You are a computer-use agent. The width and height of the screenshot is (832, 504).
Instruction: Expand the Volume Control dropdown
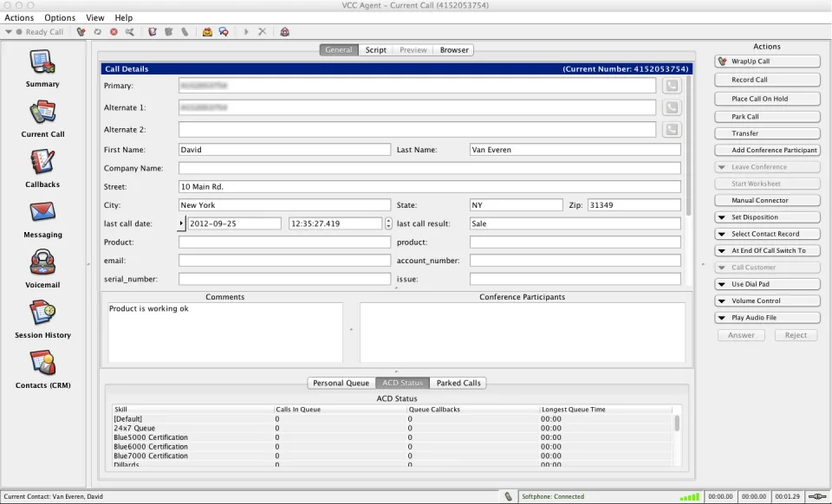click(x=767, y=301)
